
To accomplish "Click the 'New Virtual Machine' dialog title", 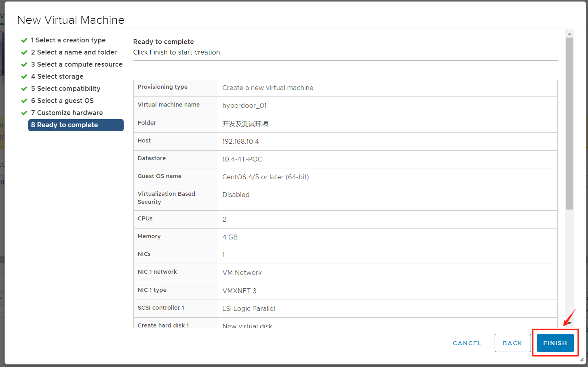I will pos(71,20).
